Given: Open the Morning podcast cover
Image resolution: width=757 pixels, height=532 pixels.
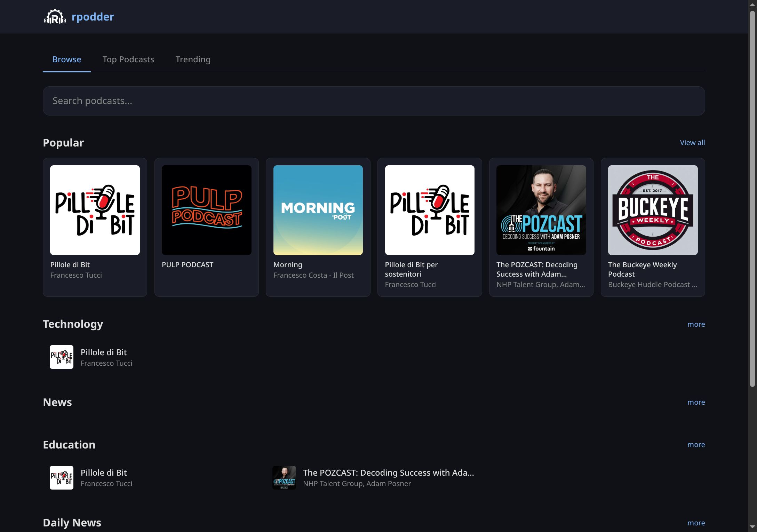Looking at the screenshot, I should [x=318, y=209].
